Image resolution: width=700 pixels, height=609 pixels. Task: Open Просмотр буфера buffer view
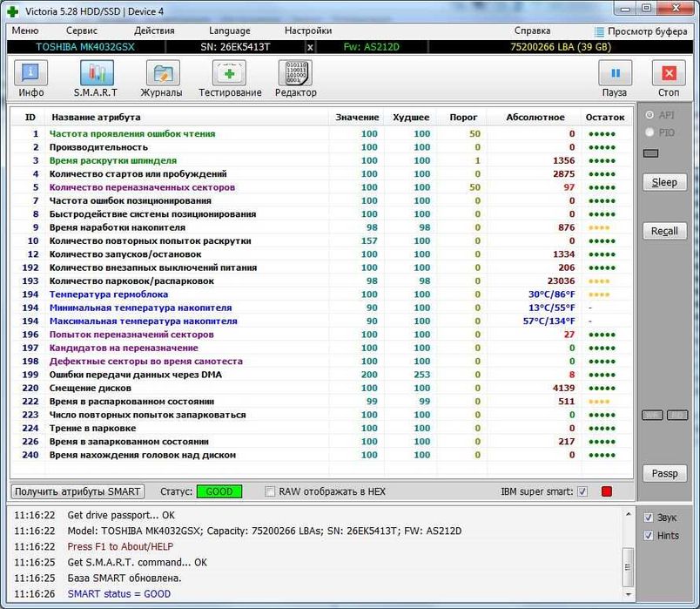pos(641,31)
